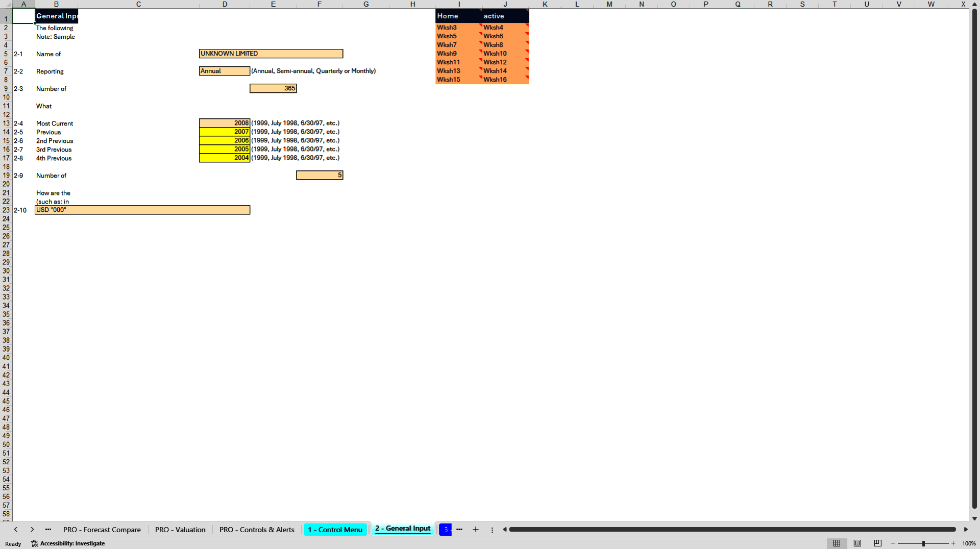Click the Home navigation cell

(458, 16)
